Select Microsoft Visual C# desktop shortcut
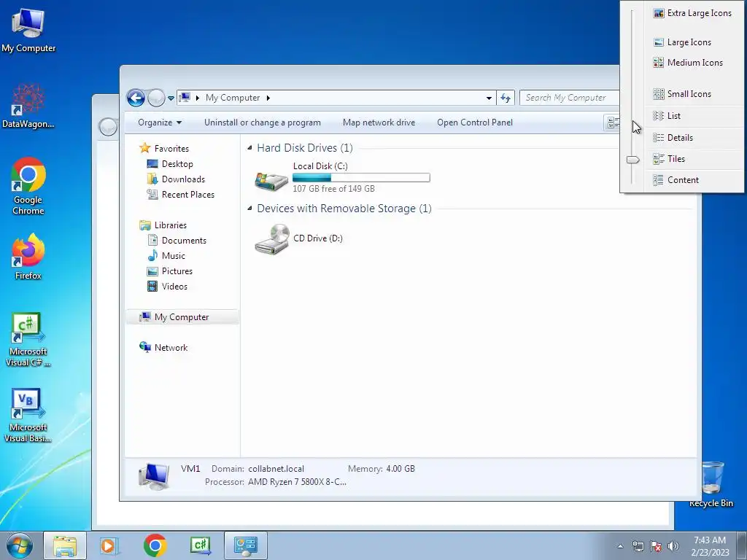Screen dimensions: 747x560 point(28,340)
